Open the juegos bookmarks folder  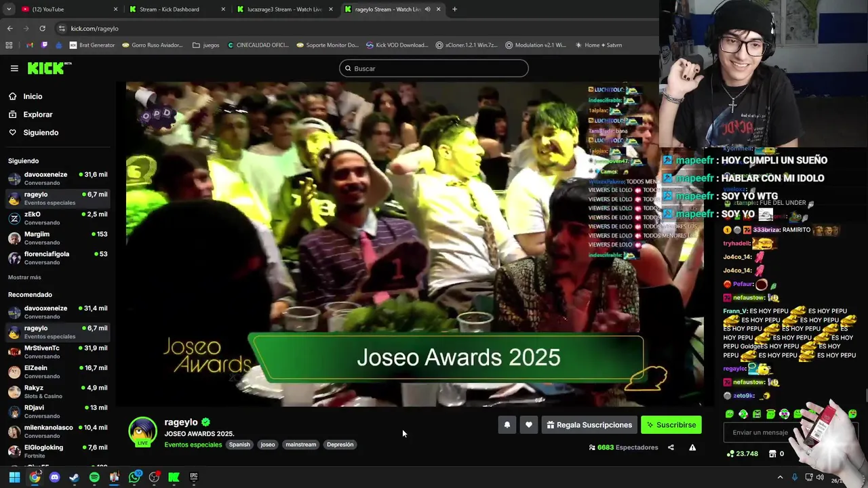click(206, 45)
